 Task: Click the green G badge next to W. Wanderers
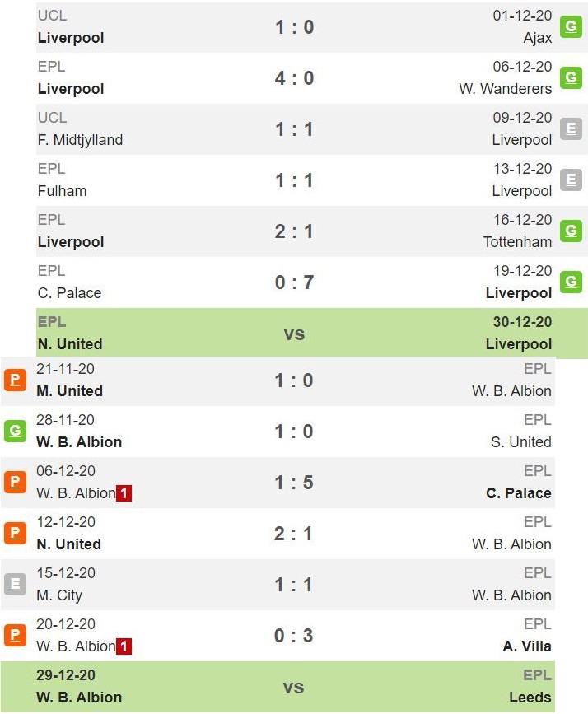pos(571,78)
